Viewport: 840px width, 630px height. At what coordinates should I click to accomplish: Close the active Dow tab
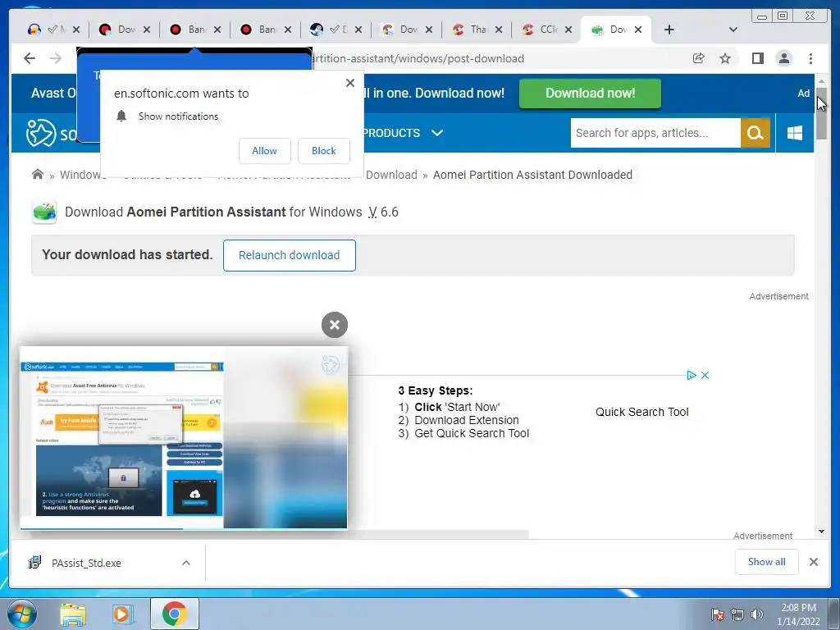click(638, 30)
